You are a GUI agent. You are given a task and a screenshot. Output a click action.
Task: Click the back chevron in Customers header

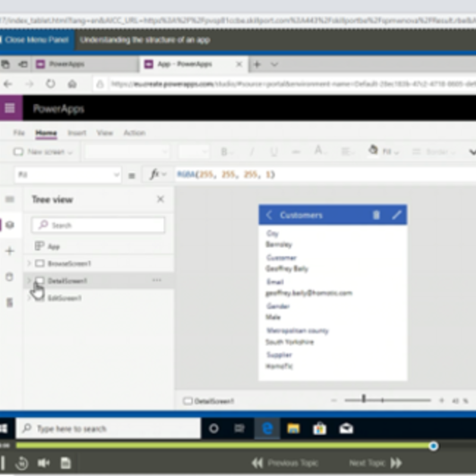(269, 215)
